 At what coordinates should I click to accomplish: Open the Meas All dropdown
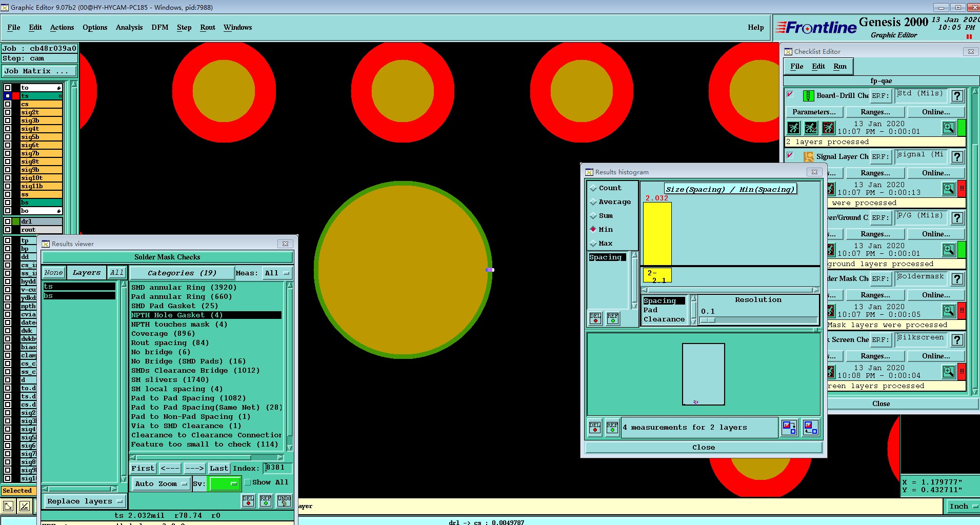click(277, 273)
